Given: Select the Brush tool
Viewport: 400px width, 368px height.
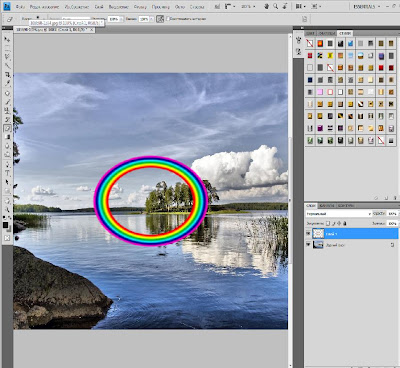Looking at the screenshot, I should (x=7, y=102).
